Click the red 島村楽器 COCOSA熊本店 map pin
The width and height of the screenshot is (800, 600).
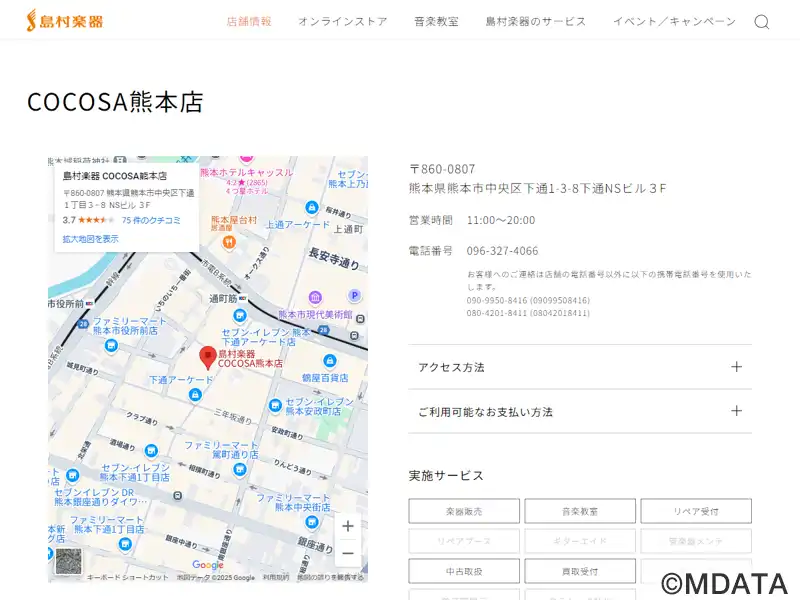point(208,358)
